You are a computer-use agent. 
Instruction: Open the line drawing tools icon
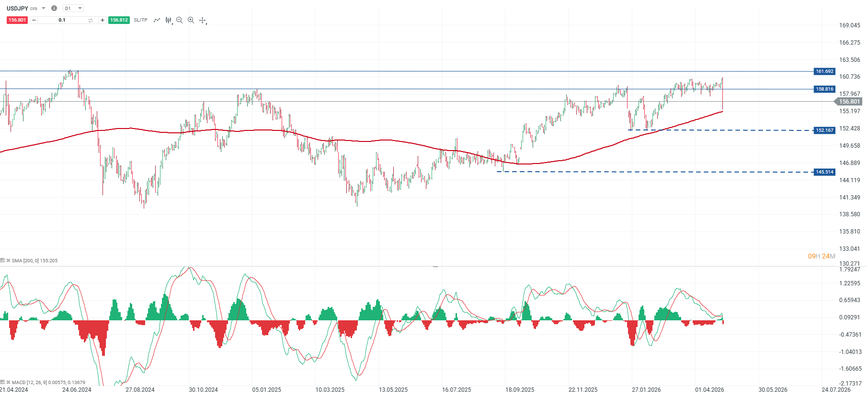(x=157, y=20)
